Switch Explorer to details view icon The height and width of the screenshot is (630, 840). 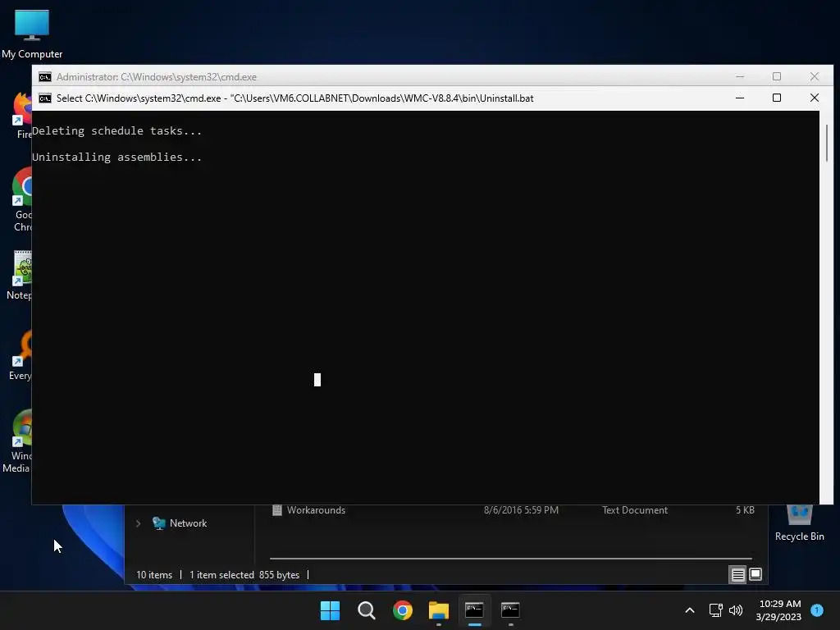tap(737, 575)
